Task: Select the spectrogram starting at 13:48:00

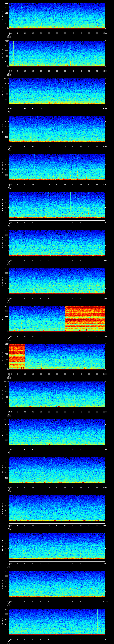Action: [x=57, y=167]
